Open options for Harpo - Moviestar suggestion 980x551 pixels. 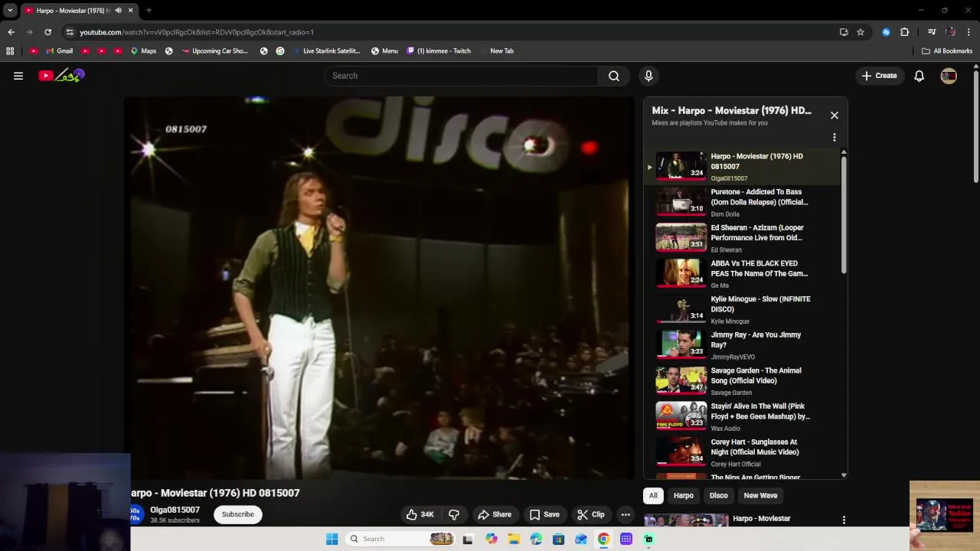[x=844, y=520]
